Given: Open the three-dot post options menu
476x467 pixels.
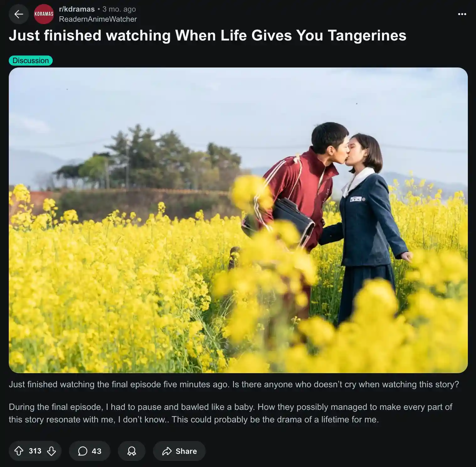Looking at the screenshot, I should (x=462, y=14).
